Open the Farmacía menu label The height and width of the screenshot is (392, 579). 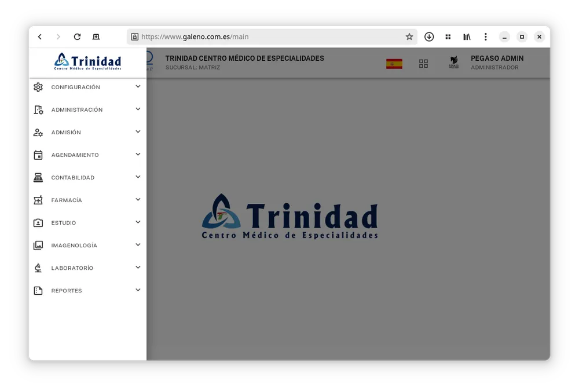click(x=67, y=200)
